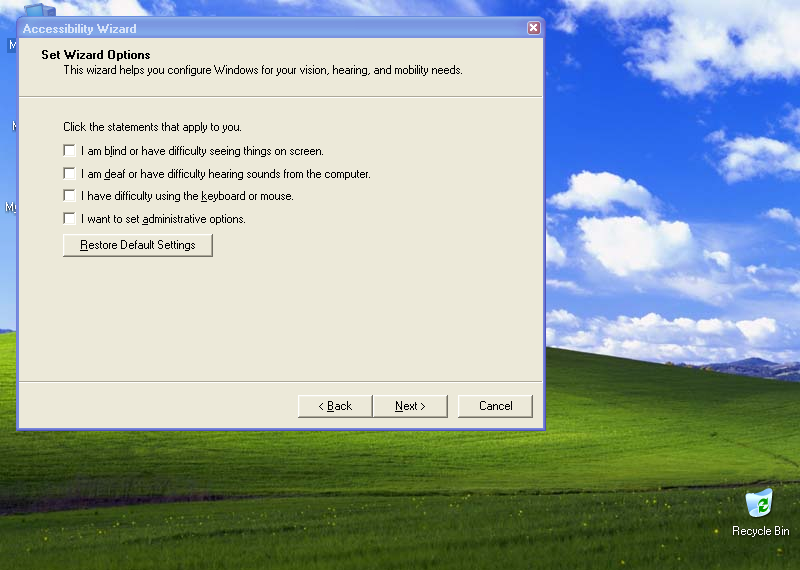Tick the deaf or difficulty hearing sounds checkbox
This screenshot has height=570, width=800.
click(x=69, y=174)
